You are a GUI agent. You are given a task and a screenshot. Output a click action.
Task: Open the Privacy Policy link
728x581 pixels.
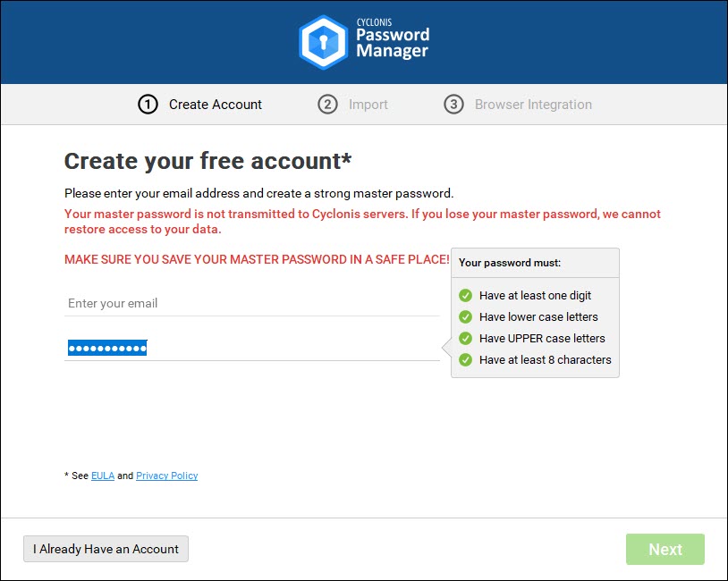(x=166, y=476)
